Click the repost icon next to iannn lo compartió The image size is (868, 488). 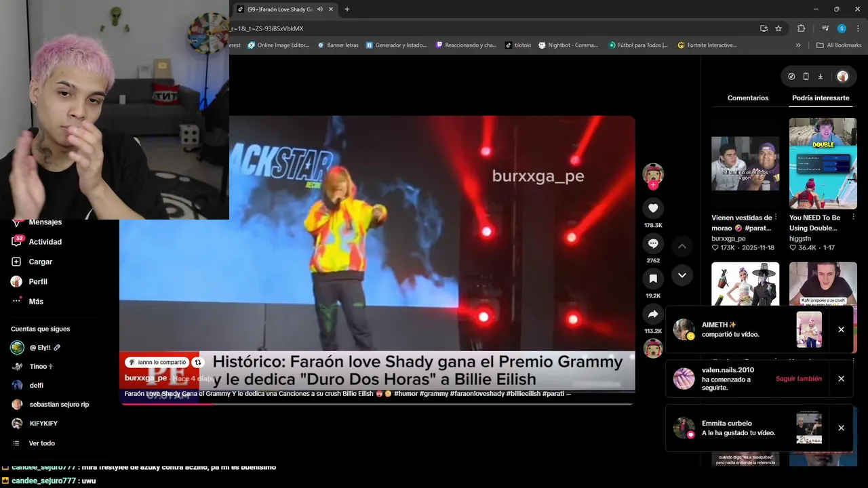pyautogui.click(x=197, y=363)
